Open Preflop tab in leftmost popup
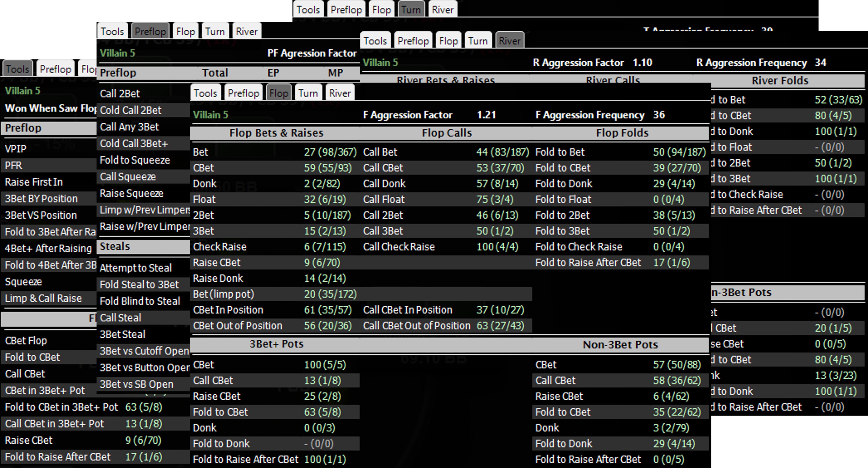868x468 pixels. [x=55, y=69]
